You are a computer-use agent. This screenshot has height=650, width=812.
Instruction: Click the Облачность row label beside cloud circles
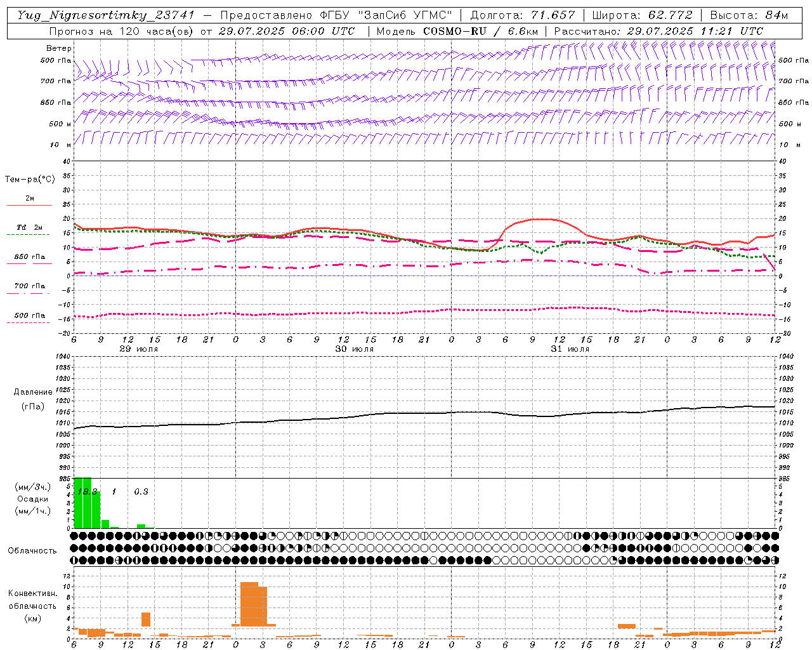point(32,551)
